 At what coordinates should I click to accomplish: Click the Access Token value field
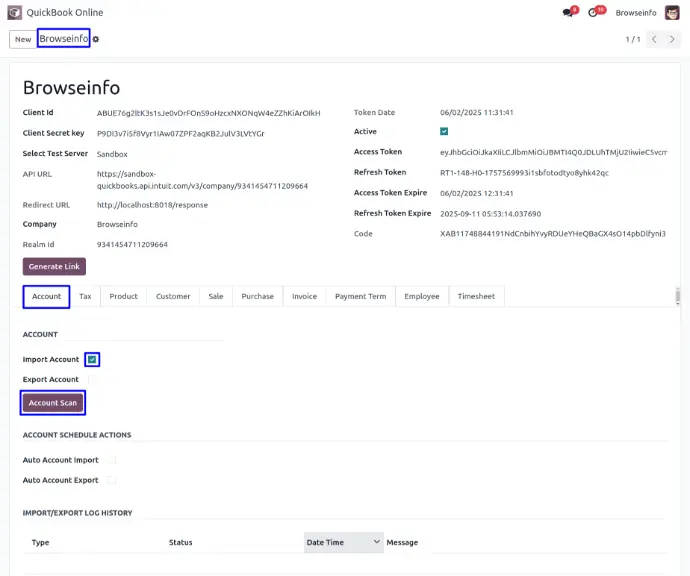point(554,152)
